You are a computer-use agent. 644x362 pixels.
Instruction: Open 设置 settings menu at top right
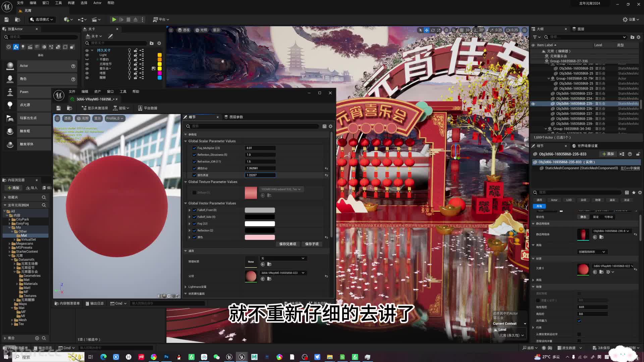click(x=631, y=19)
